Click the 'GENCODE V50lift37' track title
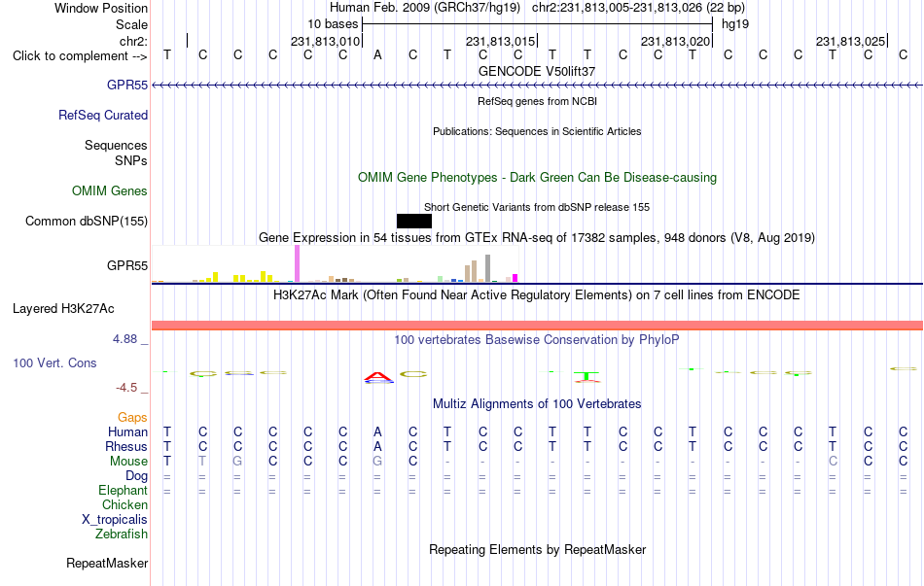This screenshot has width=924, height=586. [x=537, y=71]
